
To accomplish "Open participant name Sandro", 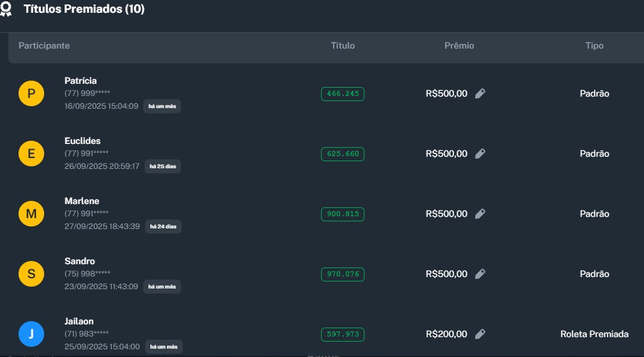I will coord(80,261).
